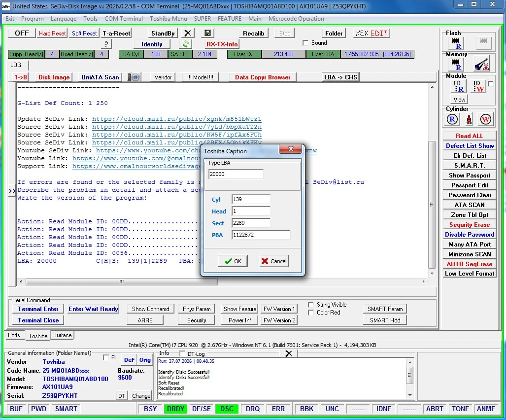Click the Identify button
The image size is (506, 420).
click(152, 44)
